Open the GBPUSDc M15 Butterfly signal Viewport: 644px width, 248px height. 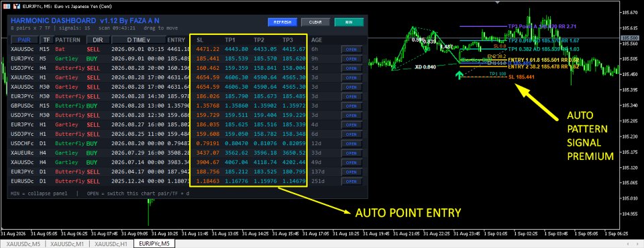coord(351,106)
